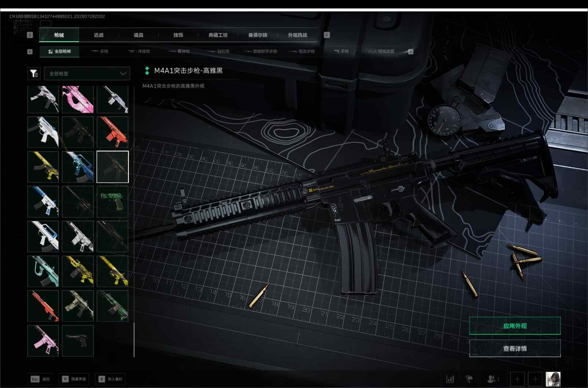Go to the 典藏工坊 tab
Image resolution: width=588 pixels, height=388 pixels.
[x=218, y=35]
